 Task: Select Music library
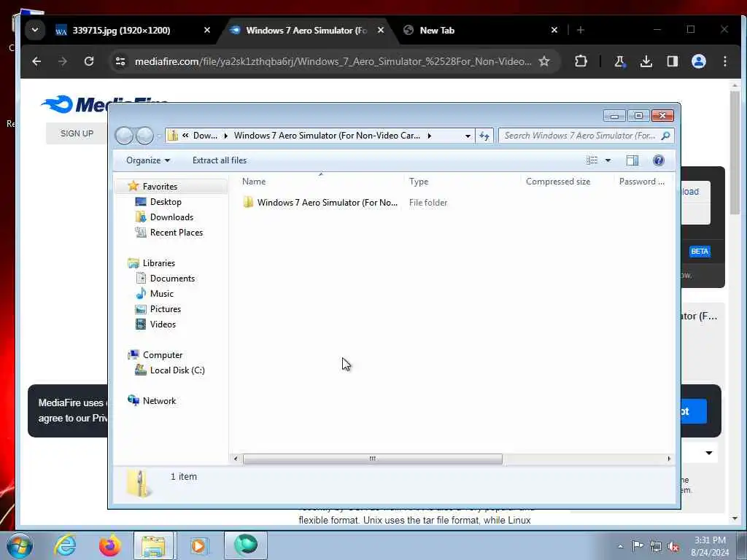[x=161, y=294]
